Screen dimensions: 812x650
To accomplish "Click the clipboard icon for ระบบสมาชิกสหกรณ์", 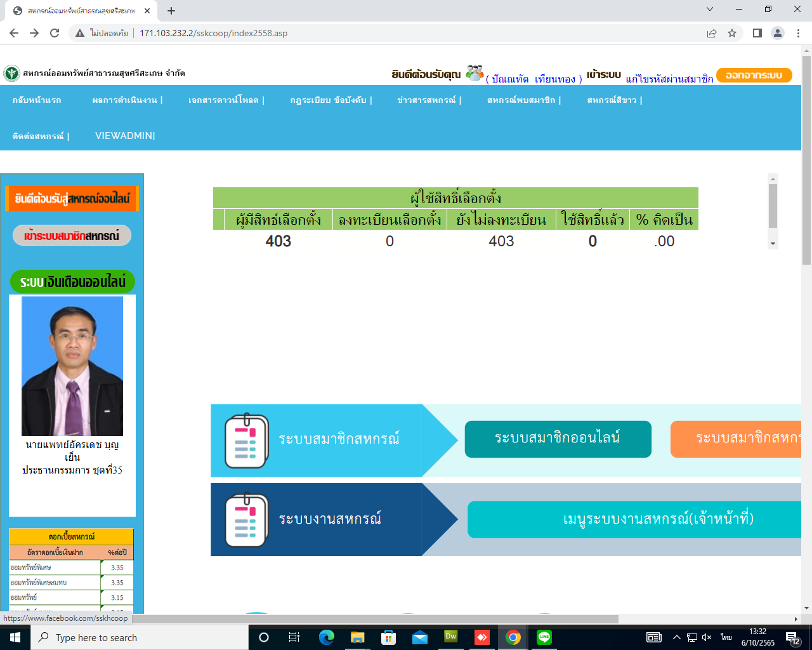I will point(247,441).
